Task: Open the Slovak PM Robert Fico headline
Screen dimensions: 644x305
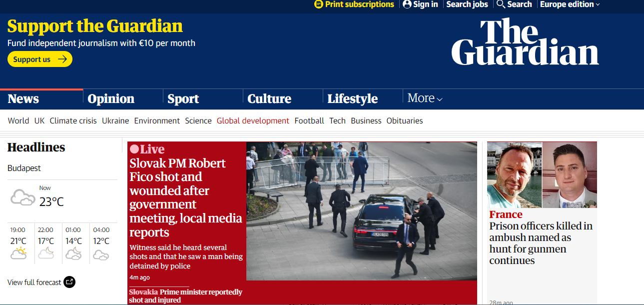Action: (186, 197)
